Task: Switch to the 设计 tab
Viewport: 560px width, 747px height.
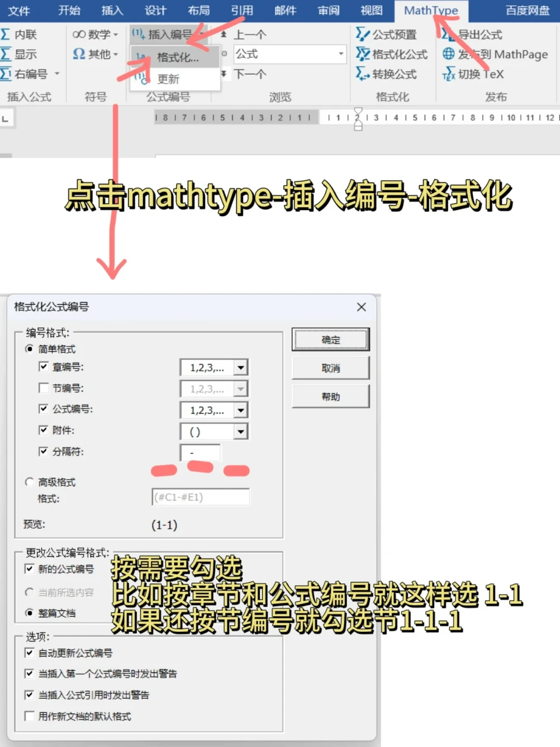Action: coord(156,10)
